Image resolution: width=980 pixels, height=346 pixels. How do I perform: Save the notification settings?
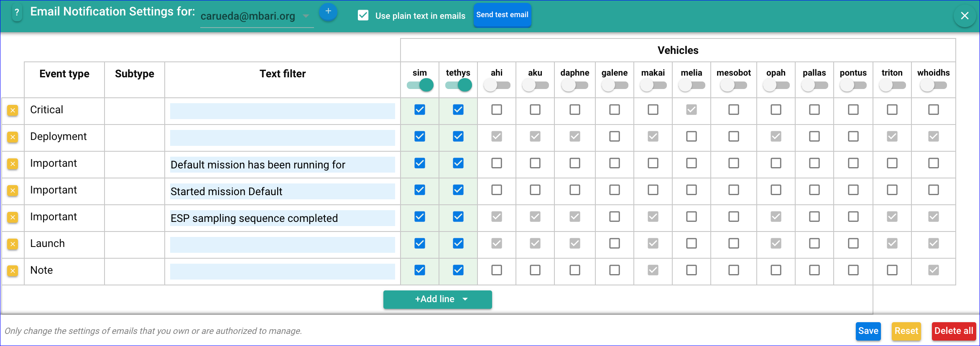[x=868, y=331]
